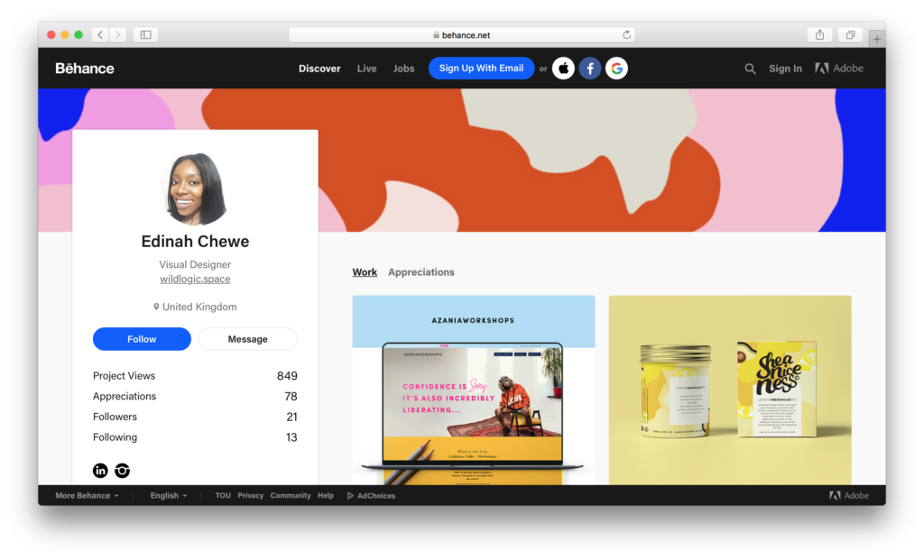Sign up with Facebook icon
This screenshot has height=560, width=924.
tap(590, 69)
